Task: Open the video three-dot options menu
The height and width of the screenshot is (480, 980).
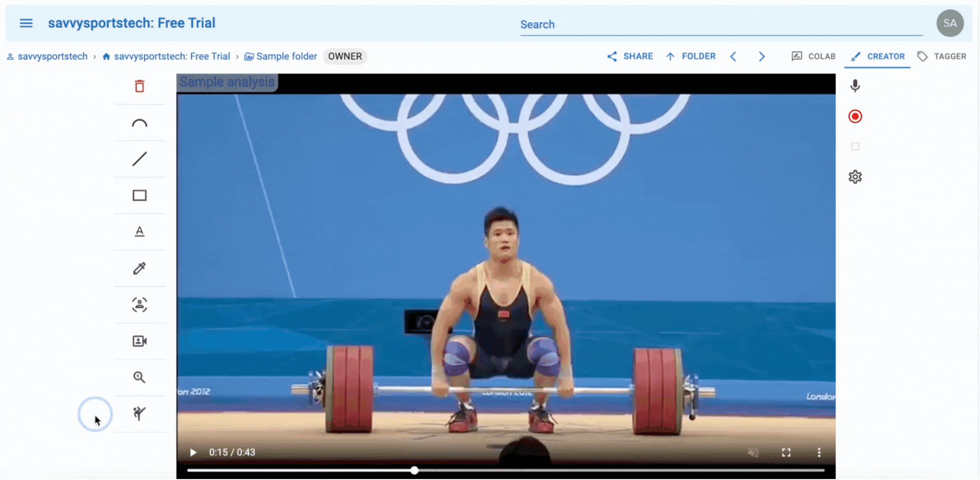Action: (819, 452)
